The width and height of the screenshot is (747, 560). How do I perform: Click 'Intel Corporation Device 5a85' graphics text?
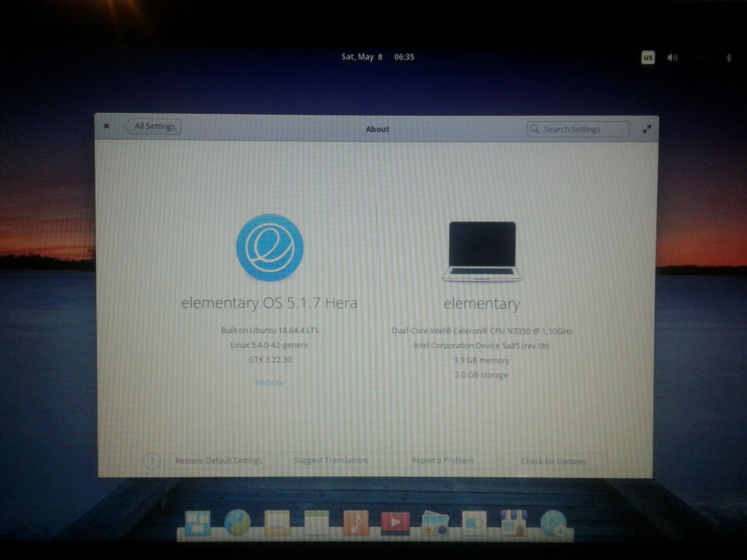[x=481, y=345]
